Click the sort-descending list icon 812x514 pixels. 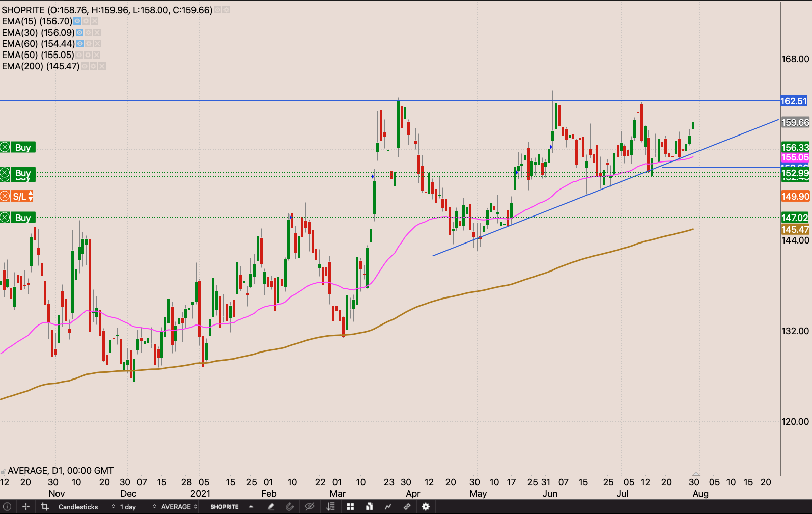point(331,507)
